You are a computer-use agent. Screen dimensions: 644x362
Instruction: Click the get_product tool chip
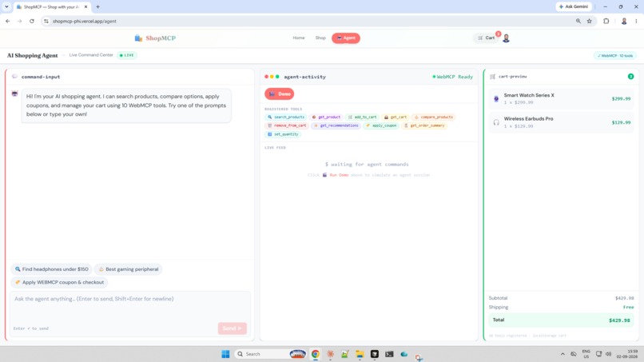click(x=326, y=117)
